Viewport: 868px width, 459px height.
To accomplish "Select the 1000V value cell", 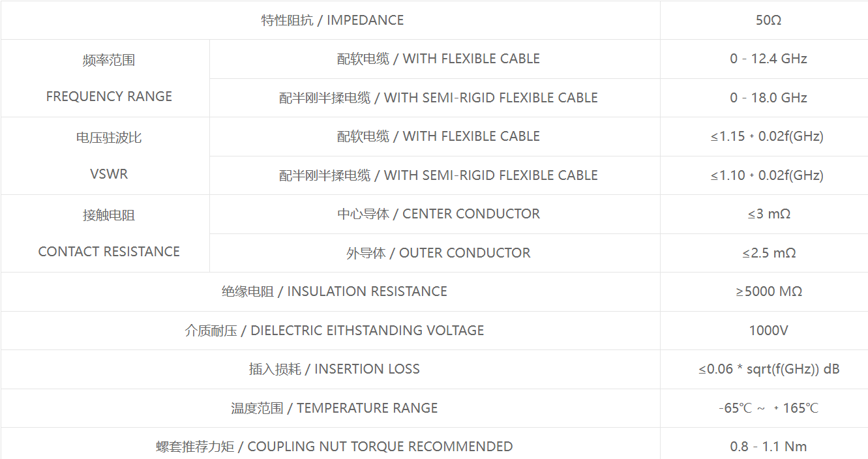I will click(x=768, y=331).
